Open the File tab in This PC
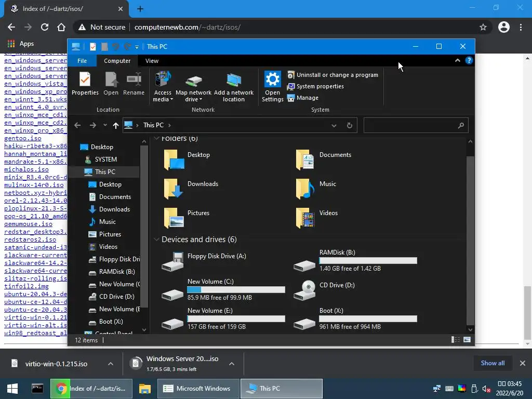532x399 pixels. (x=82, y=61)
